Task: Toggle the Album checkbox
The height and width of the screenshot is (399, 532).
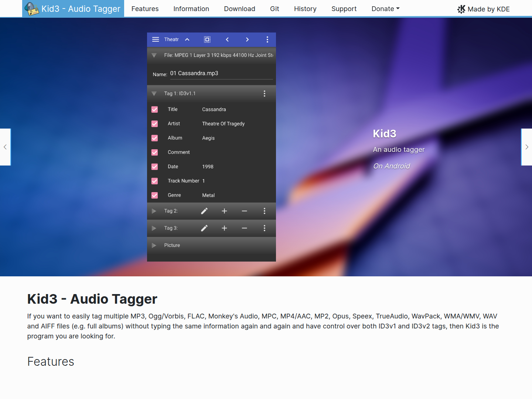Action: coord(154,138)
